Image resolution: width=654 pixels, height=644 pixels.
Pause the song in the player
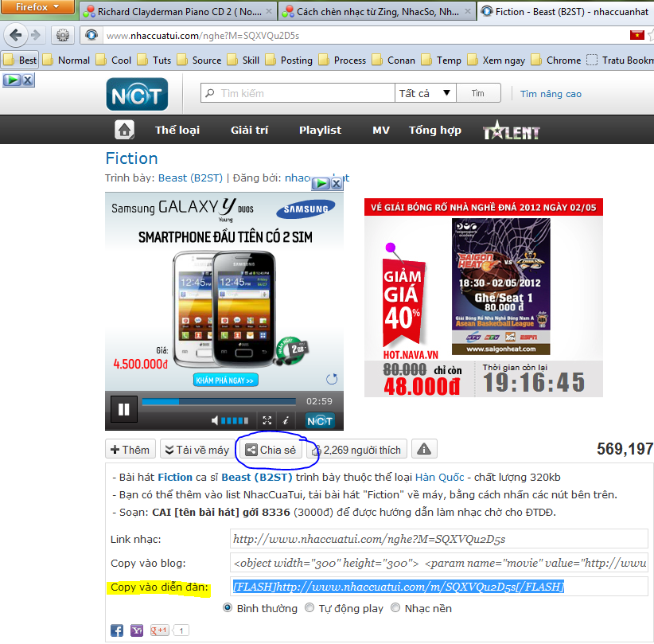coord(124,408)
